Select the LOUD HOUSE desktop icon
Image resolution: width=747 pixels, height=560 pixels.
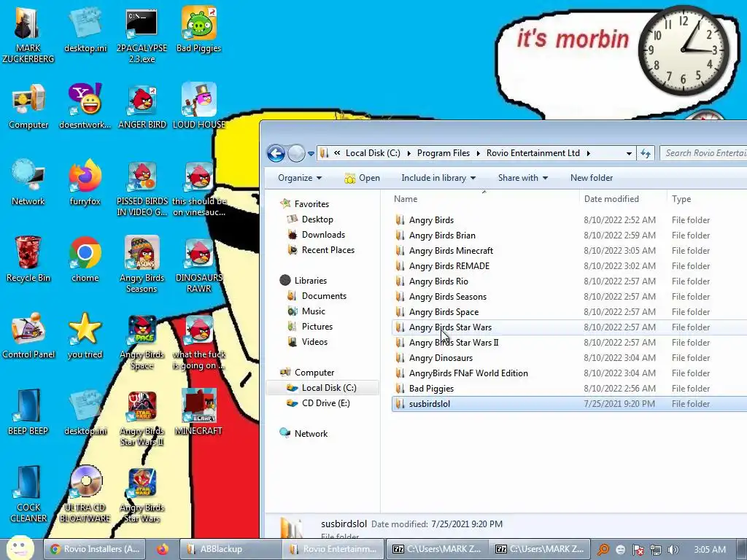coord(198,106)
